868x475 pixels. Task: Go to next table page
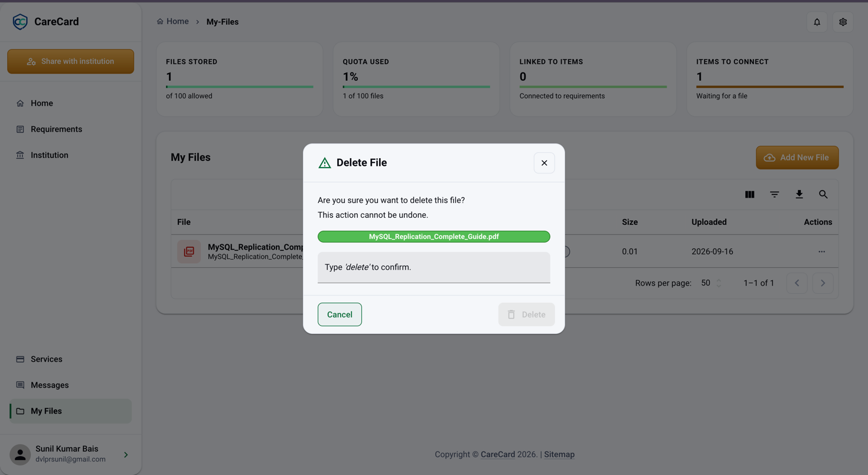[823, 283]
